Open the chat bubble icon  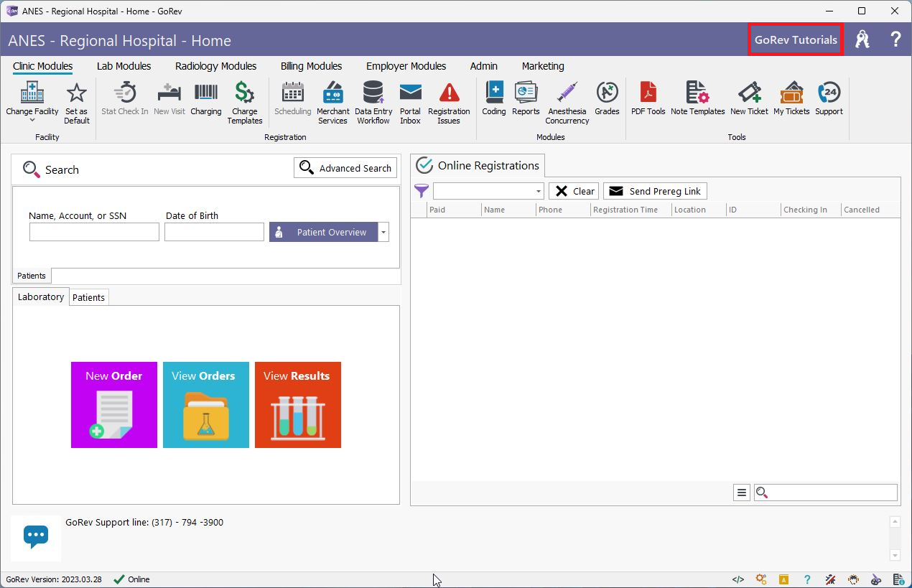coord(36,536)
